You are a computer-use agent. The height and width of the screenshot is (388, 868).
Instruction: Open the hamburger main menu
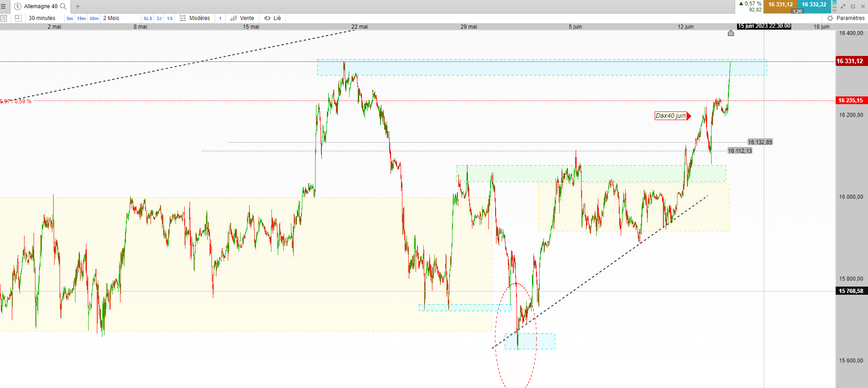[3, 6]
